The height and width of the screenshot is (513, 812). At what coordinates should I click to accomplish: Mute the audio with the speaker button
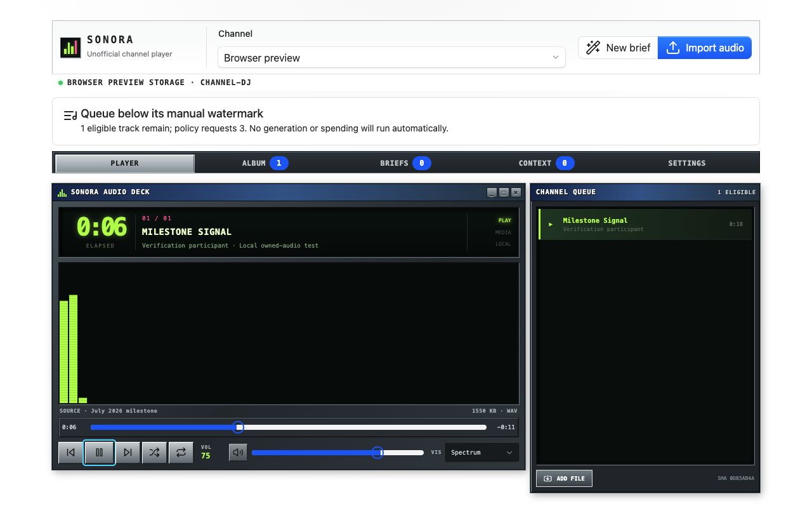(x=238, y=453)
